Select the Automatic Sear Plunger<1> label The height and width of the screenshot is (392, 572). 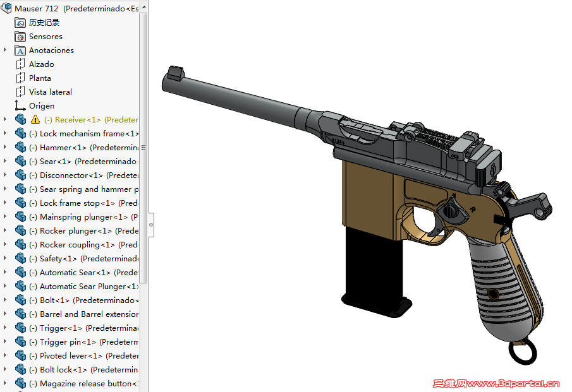(83, 287)
